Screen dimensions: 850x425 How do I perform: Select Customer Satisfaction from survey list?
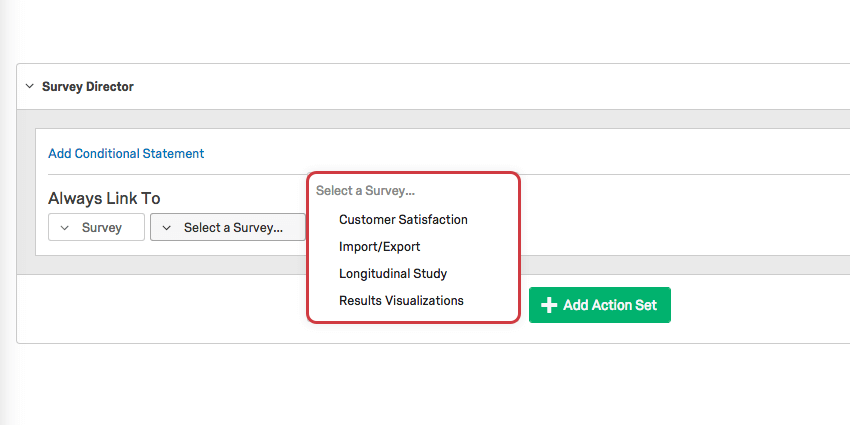coord(403,220)
